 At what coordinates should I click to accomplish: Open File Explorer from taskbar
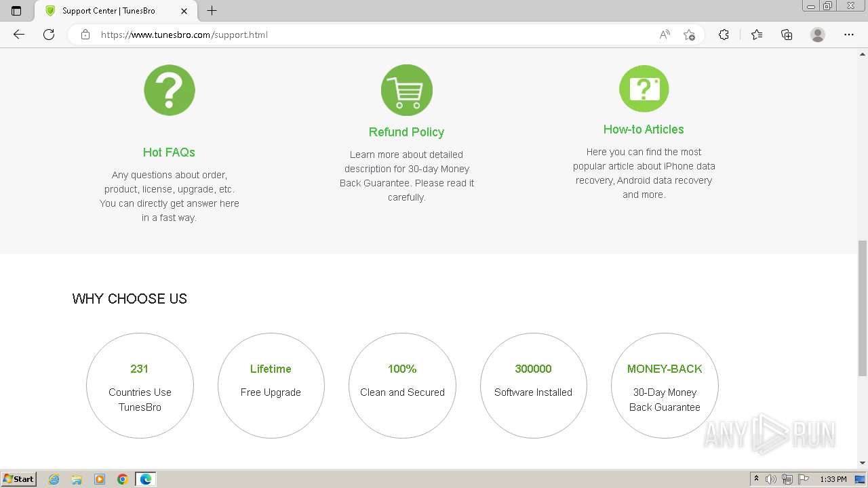point(77,479)
